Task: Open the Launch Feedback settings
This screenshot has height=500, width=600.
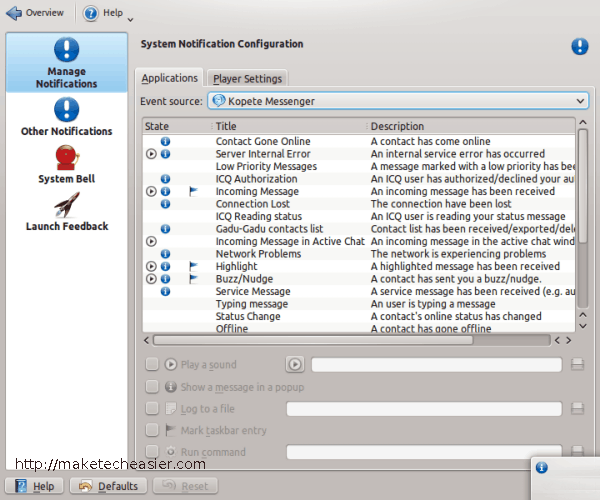Action: 67,212
